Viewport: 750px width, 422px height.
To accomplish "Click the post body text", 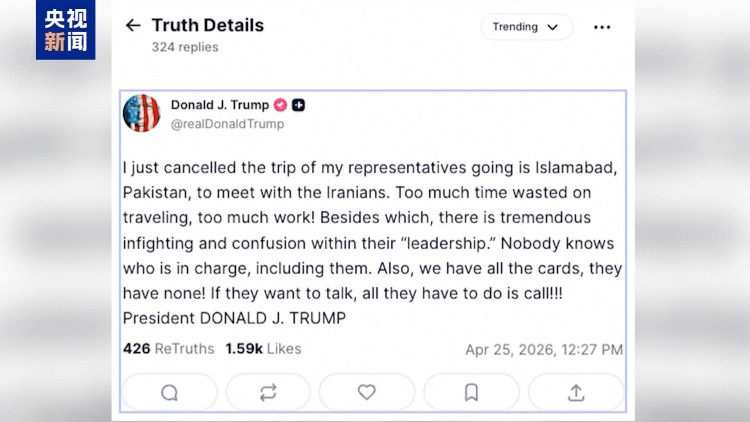I will click(372, 244).
